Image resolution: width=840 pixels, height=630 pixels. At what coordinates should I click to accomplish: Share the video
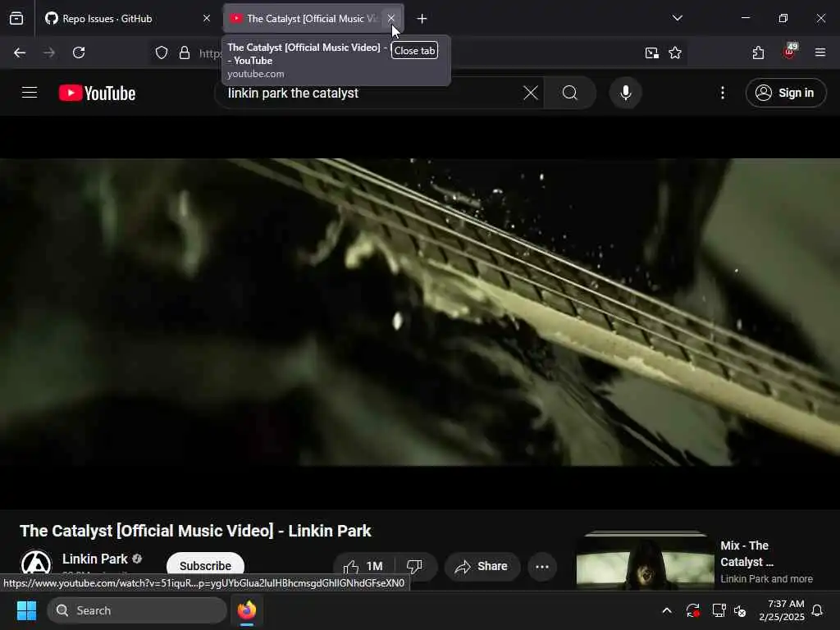482,566
